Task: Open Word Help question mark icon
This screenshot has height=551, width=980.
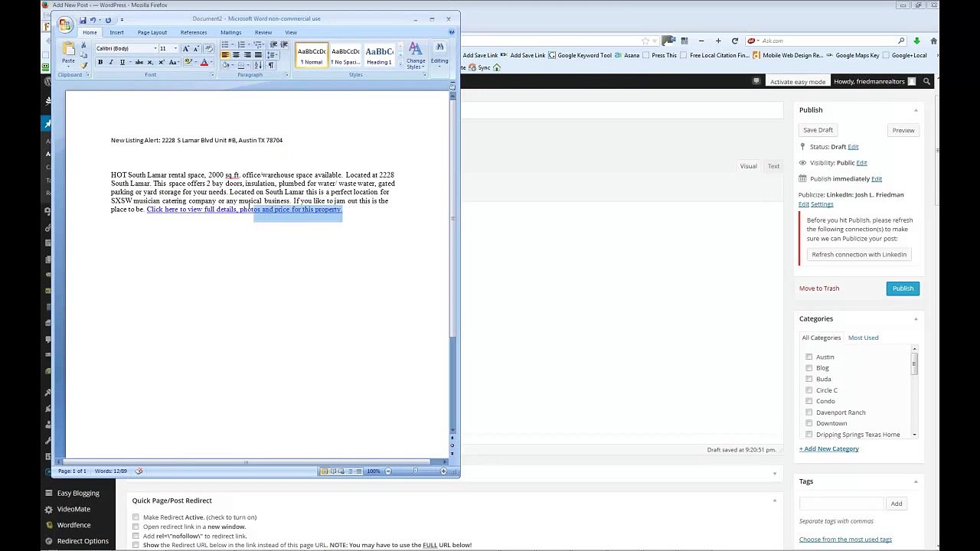Action: tap(451, 32)
